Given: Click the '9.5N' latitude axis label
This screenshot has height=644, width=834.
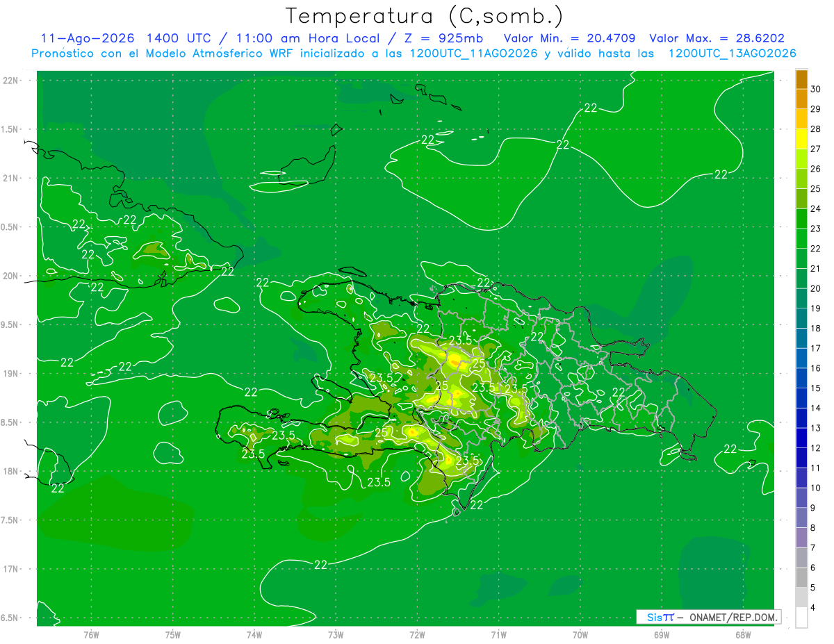Looking at the screenshot, I should 10,324.
